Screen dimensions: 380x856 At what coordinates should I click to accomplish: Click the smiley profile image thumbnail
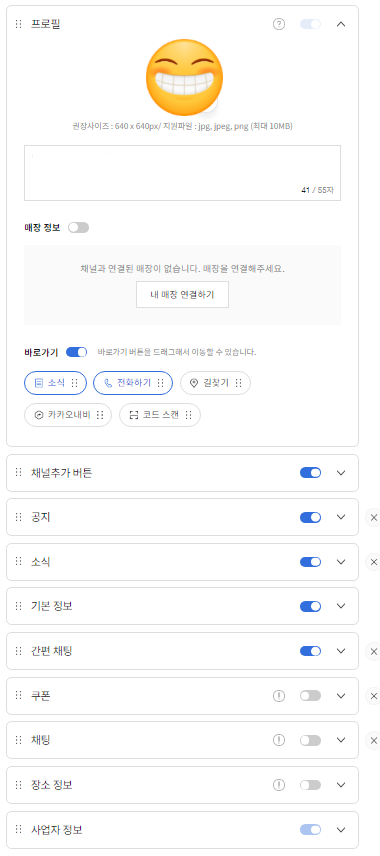tap(185, 77)
